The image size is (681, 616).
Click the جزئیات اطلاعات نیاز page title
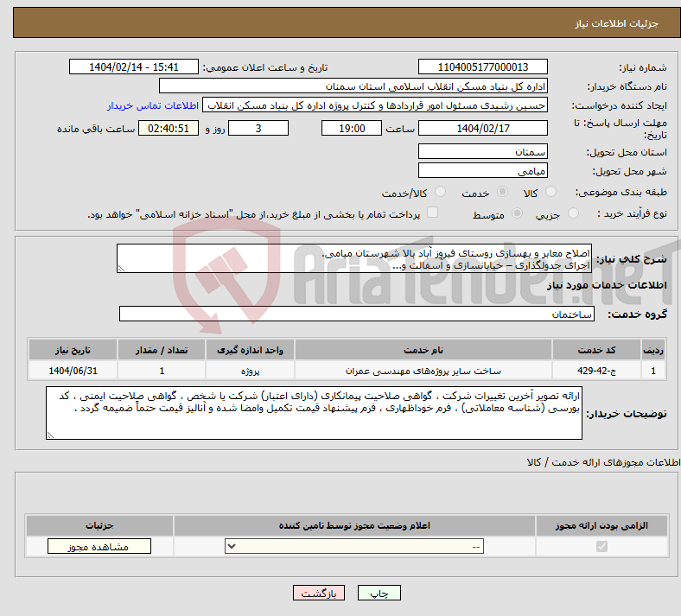click(x=617, y=23)
